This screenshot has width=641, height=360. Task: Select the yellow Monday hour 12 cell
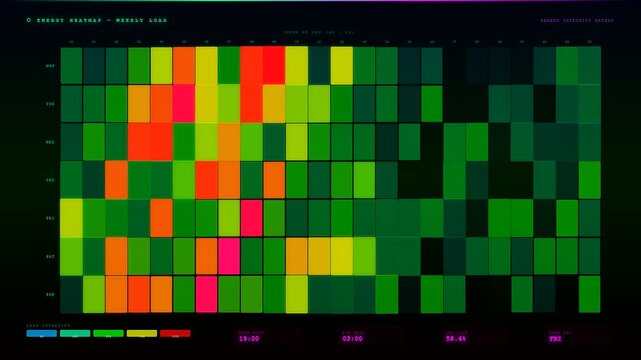click(x=341, y=66)
